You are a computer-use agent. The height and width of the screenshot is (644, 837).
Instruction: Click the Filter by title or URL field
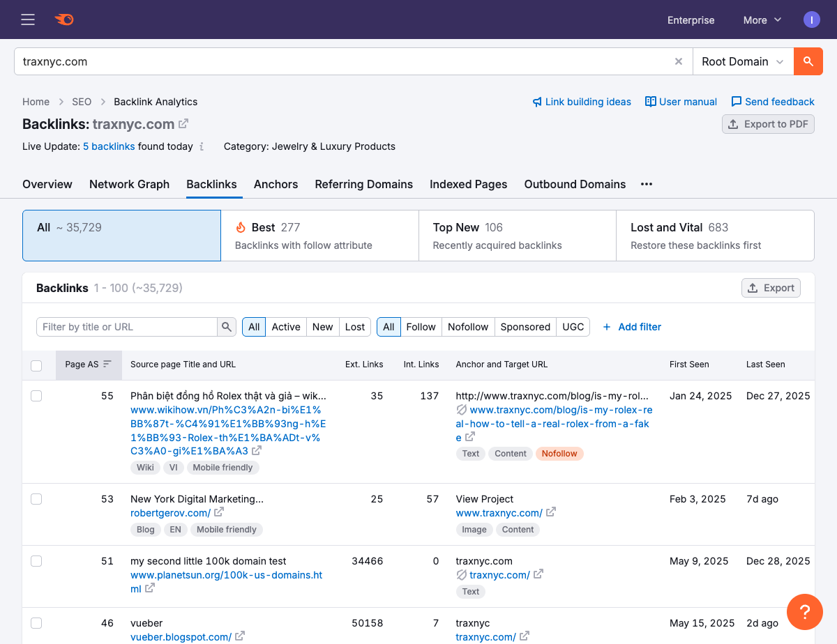(127, 327)
